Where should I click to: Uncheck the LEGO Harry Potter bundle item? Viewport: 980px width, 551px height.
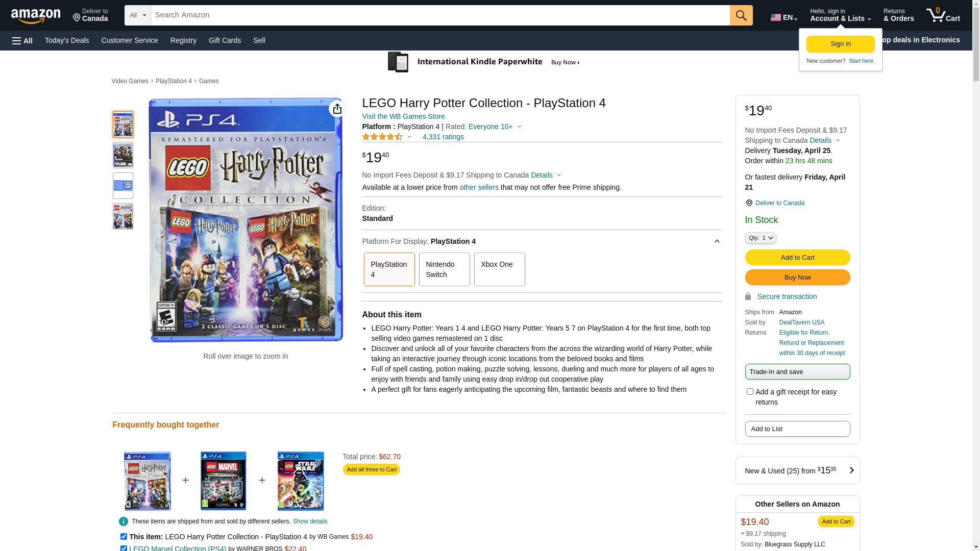(124, 536)
